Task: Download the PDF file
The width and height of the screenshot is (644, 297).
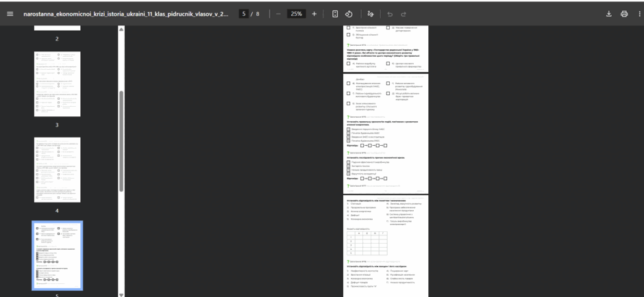Action: [x=608, y=14]
